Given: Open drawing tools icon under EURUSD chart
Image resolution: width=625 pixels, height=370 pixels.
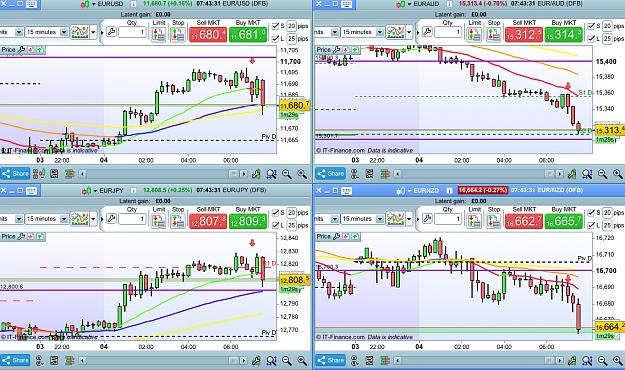Looking at the screenshot, I should coord(256,174).
